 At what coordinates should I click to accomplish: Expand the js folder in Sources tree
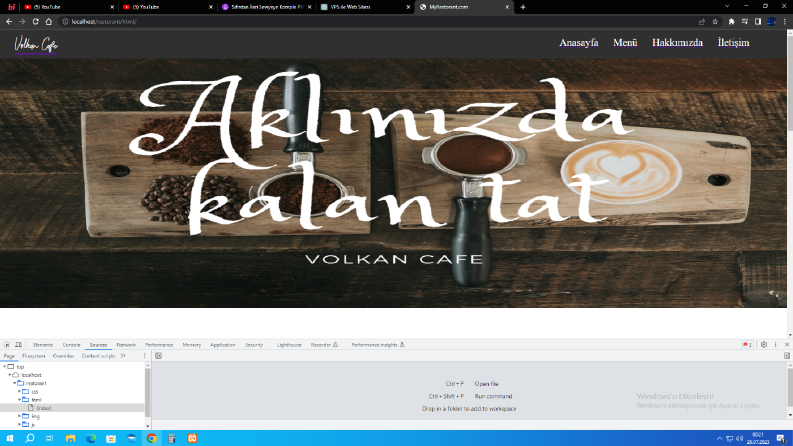click(x=20, y=424)
